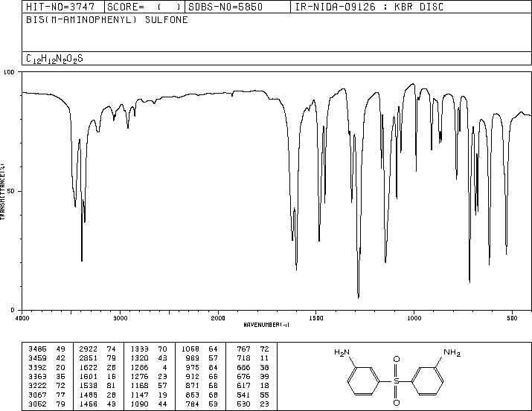Click transmittance 11 beside the 718 peak
Screen dimensions: 532x411
[x=264, y=358]
